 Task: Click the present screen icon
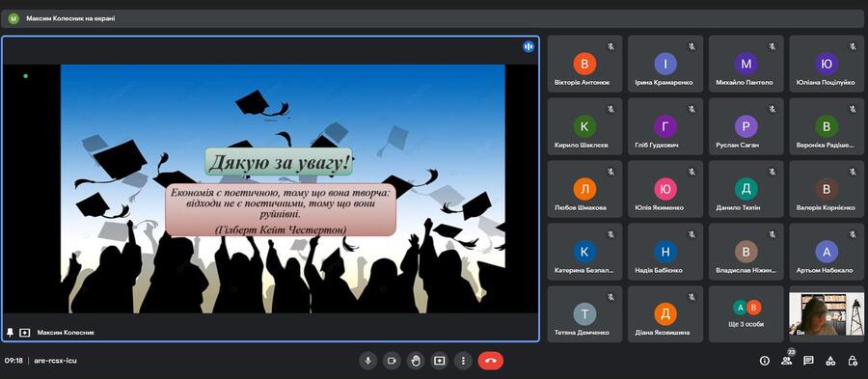pyautogui.click(x=440, y=361)
